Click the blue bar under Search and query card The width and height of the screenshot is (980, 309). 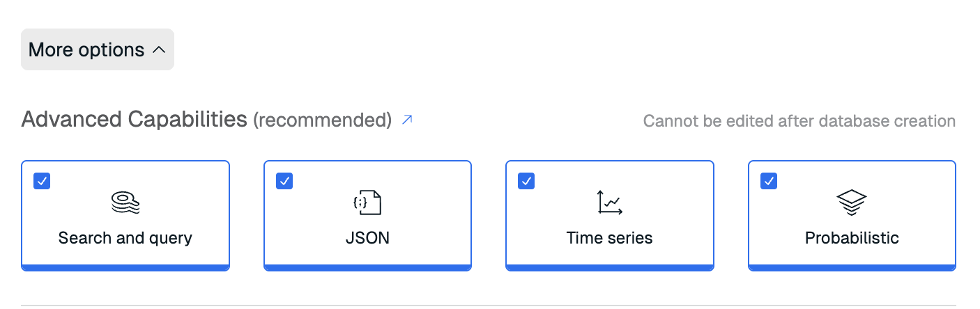125,268
